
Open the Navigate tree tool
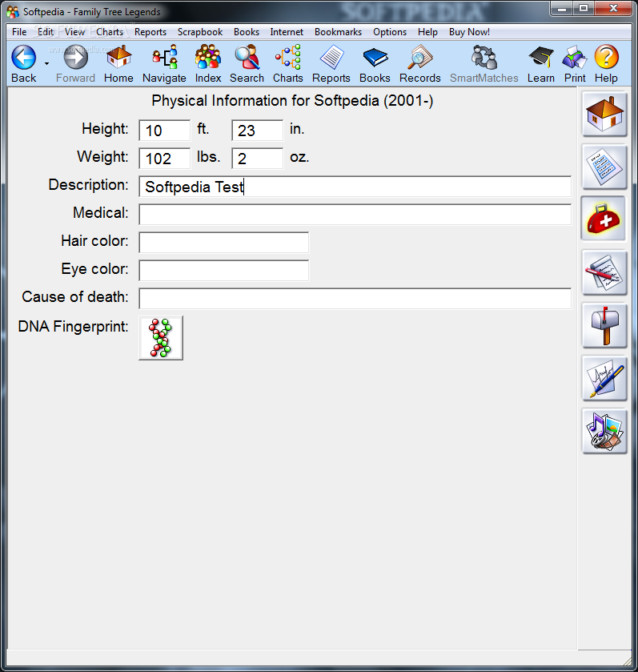pyautogui.click(x=165, y=58)
